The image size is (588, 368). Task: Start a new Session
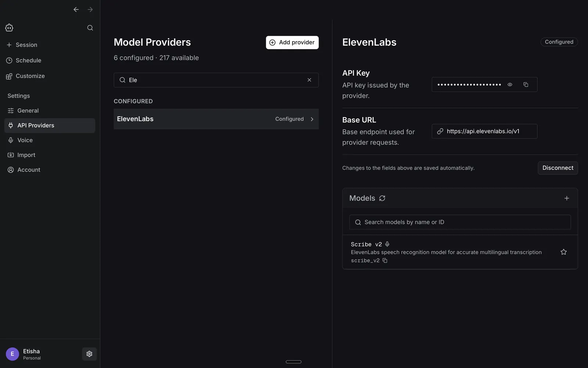(x=22, y=45)
